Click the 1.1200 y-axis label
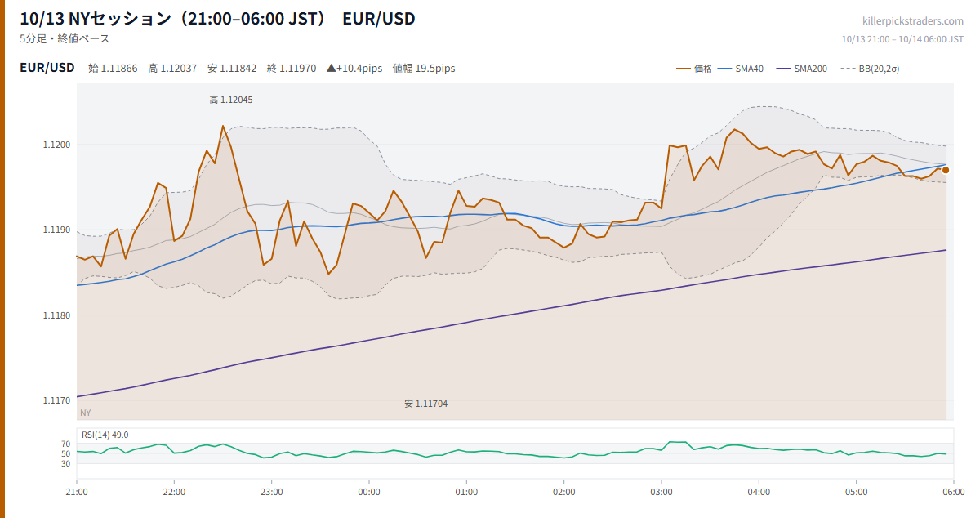Viewport: 980px width, 518px height. 57,145
